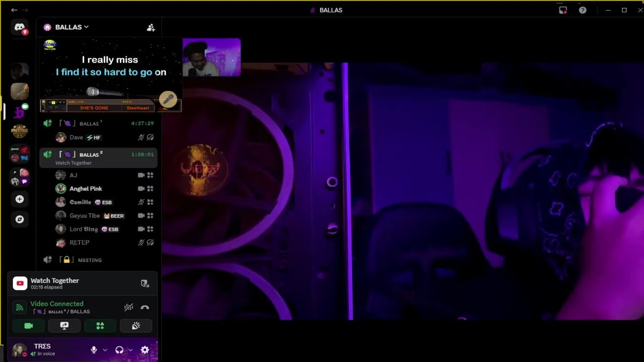Click the main purple video stream
644x362 pixels.
403,191
